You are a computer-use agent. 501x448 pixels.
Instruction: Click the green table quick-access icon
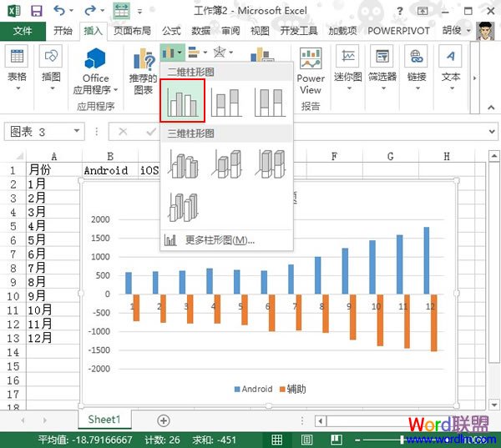pyautogui.click(x=121, y=11)
